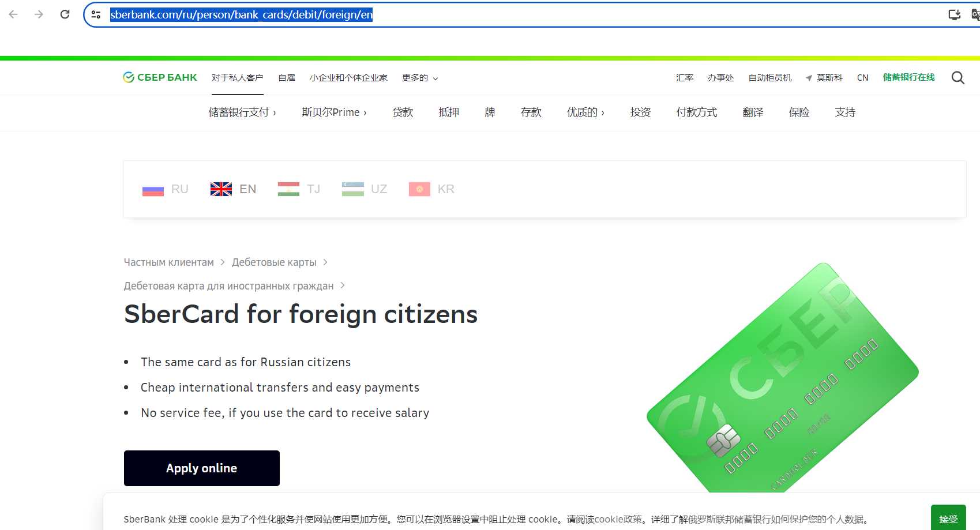
Task: Click the translate page icon
Action: pos(975,14)
